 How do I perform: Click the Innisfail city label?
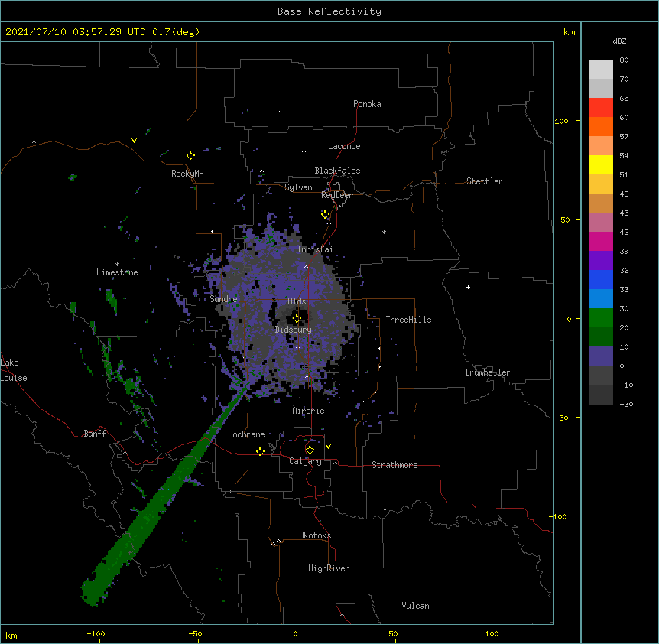[x=317, y=249]
